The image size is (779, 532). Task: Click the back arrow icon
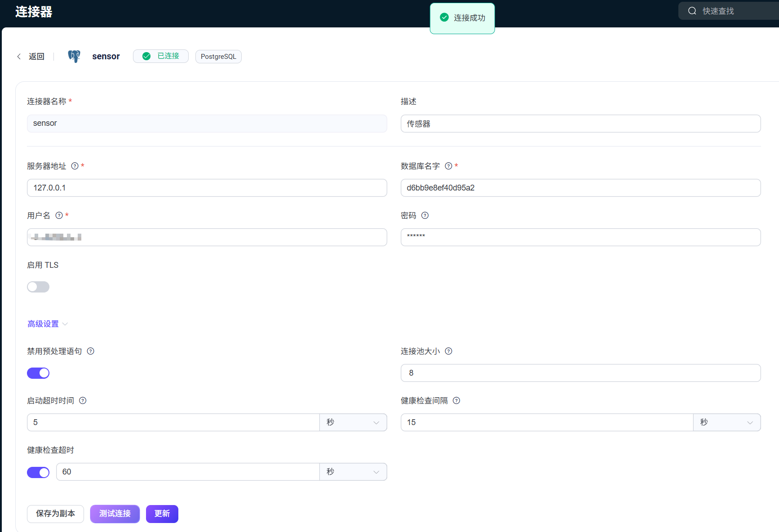point(19,57)
